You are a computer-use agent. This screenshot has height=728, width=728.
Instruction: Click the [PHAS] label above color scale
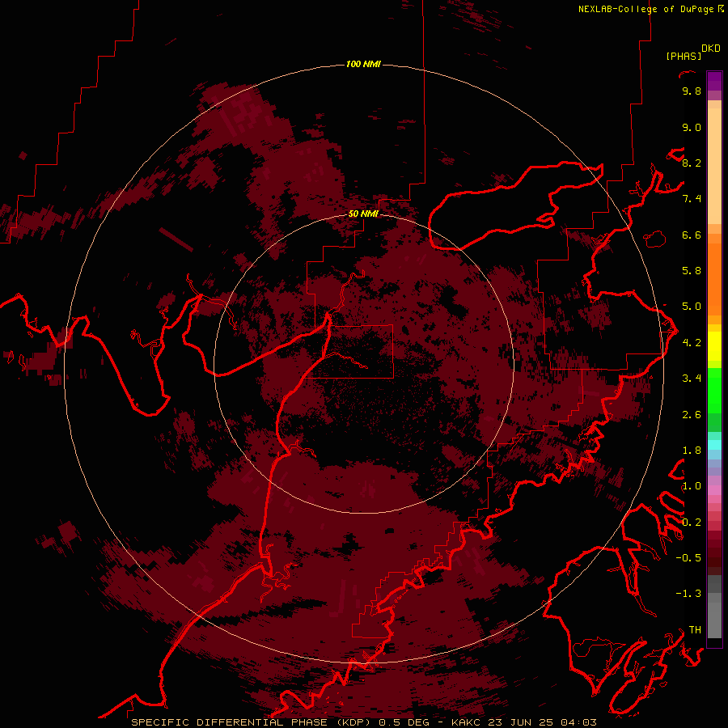click(684, 56)
